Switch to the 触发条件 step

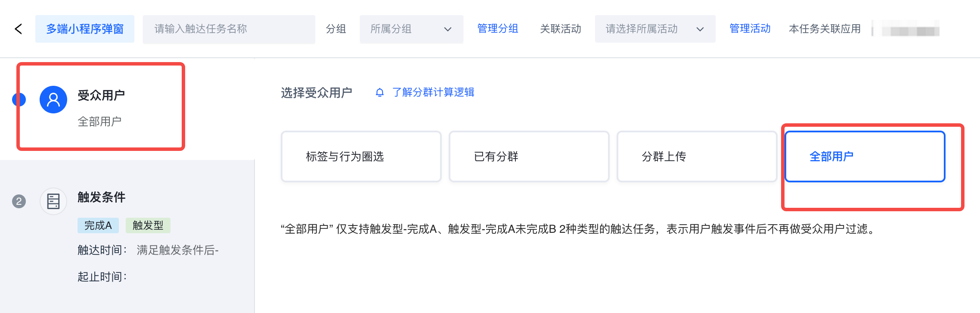(101, 197)
